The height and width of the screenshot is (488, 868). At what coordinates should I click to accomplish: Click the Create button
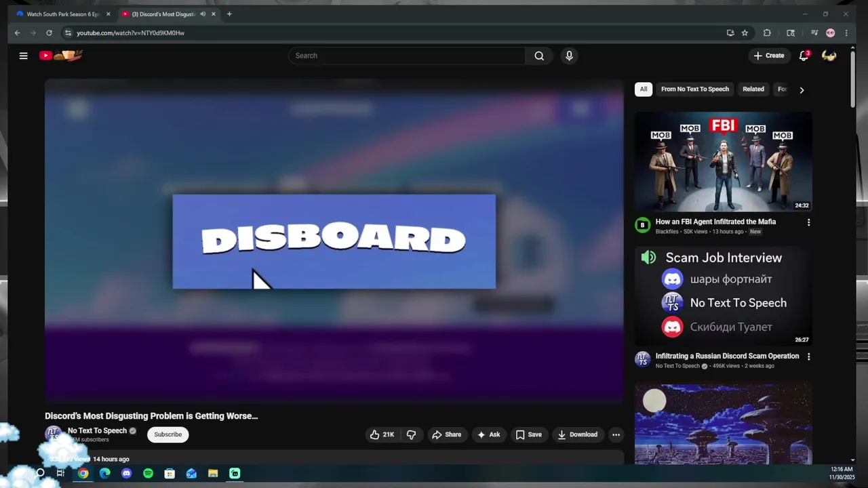tap(768, 56)
